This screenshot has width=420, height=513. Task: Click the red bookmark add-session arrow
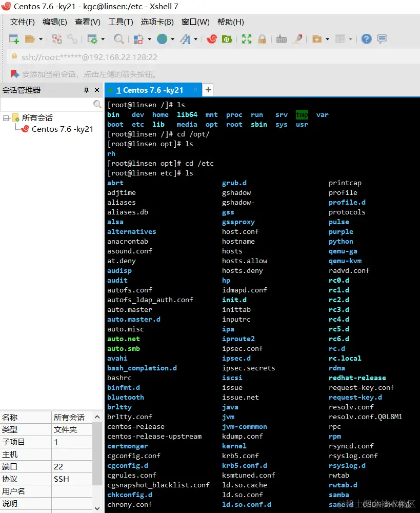pyautogui.click(x=15, y=74)
